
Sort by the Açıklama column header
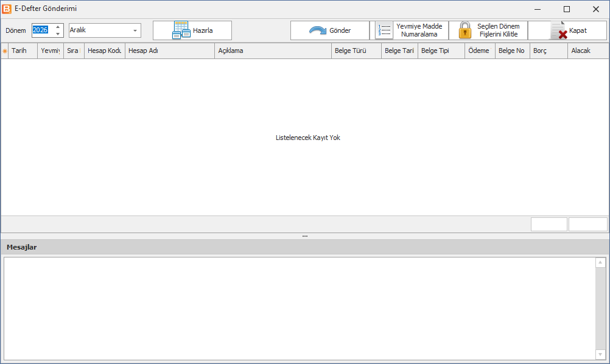coord(273,51)
